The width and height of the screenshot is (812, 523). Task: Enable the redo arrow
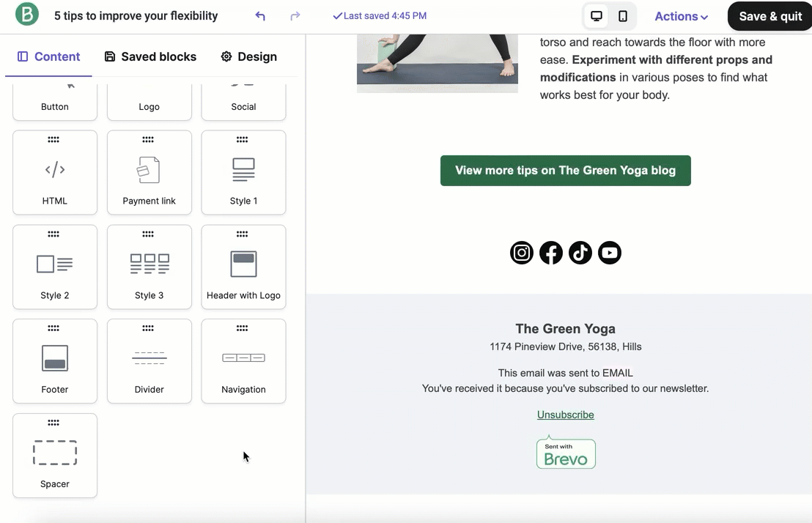coord(295,15)
